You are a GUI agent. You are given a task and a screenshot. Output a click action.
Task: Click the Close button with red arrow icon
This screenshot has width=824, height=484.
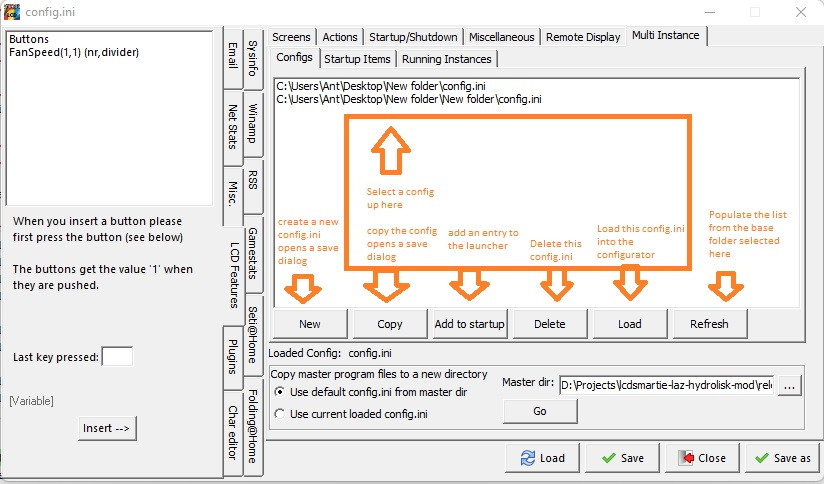pos(703,458)
